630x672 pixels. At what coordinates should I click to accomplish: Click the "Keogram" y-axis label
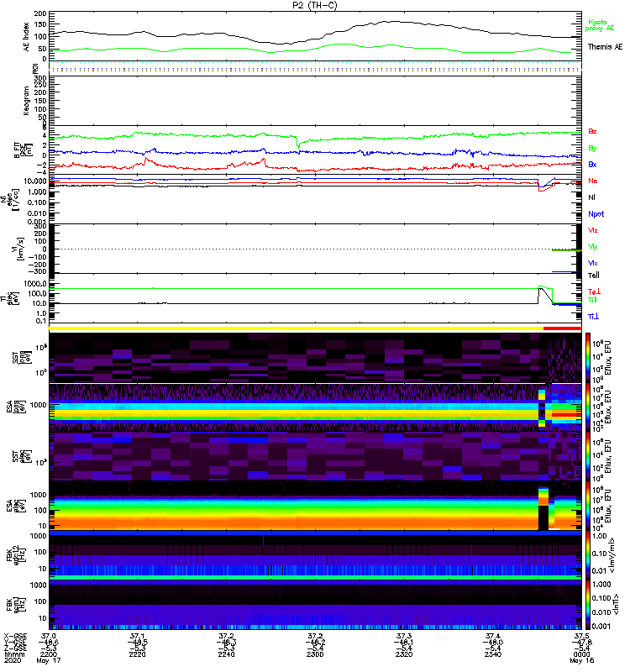(x=27, y=101)
